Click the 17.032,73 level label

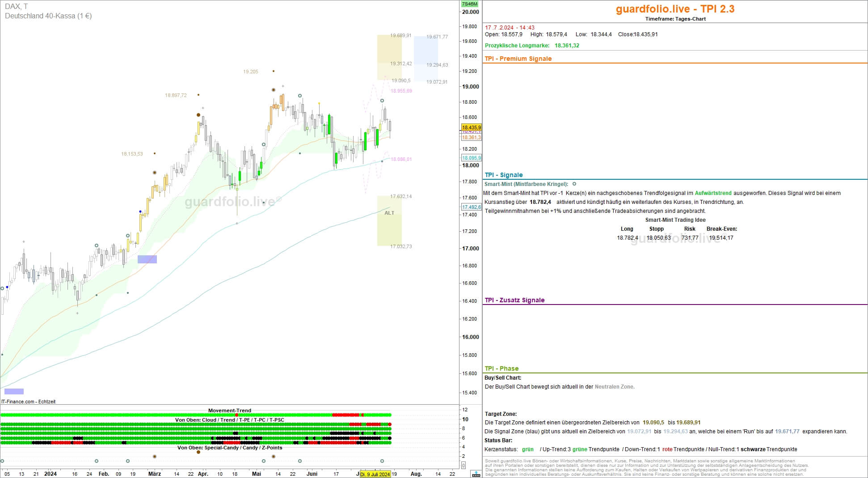[x=401, y=246]
